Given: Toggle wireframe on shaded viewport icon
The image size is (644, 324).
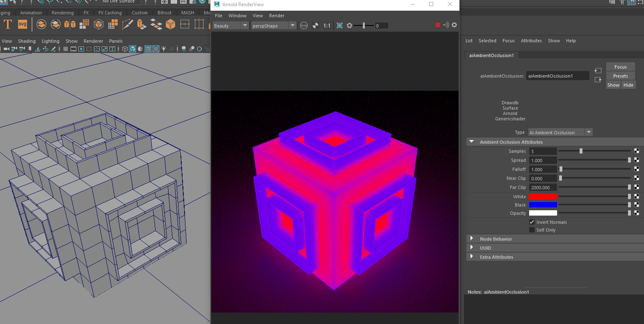Looking at the screenshot, I should pyautogui.click(x=148, y=49).
